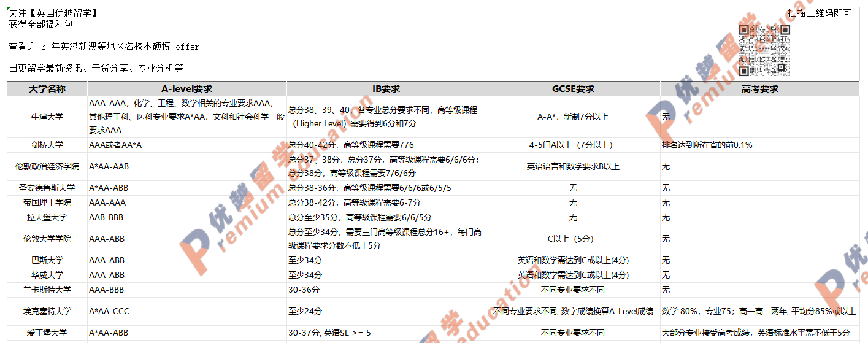Select the 拉夫堡大学 cell
868x343 pixels.
(x=47, y=217)
